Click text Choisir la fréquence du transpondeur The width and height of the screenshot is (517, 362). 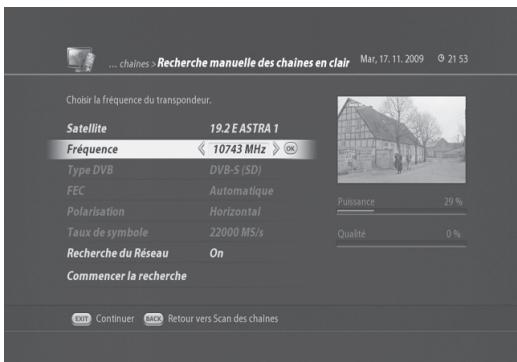[x=138, y=100]
